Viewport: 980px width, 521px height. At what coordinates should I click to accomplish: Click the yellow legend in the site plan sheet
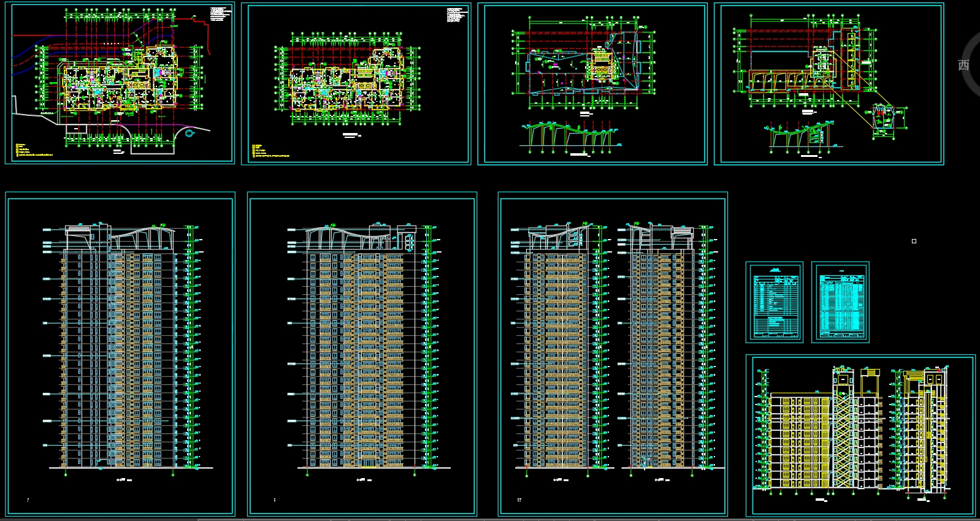(x=31, y=151)
